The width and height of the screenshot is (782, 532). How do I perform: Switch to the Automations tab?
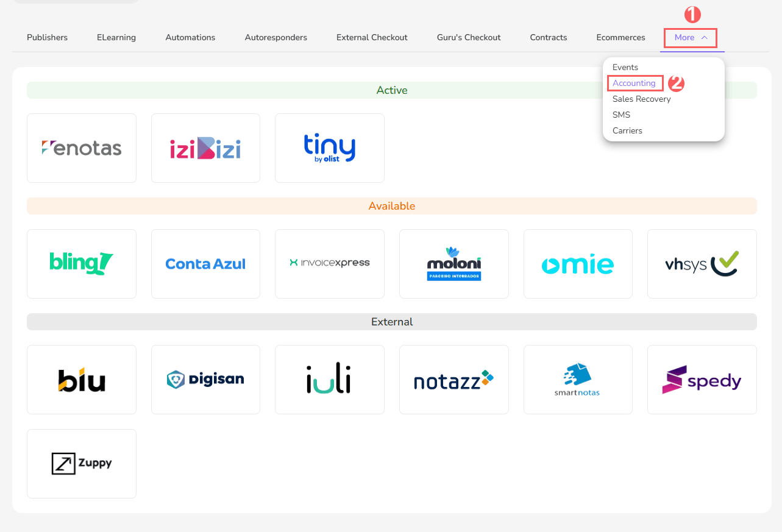[190, 38]
